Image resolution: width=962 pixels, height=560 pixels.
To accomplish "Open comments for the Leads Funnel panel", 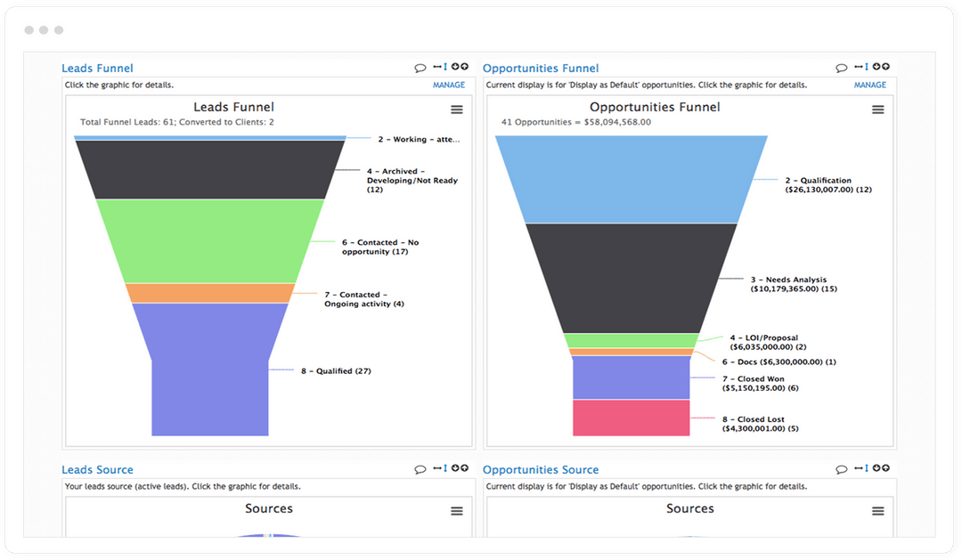I will coord(420,68).
